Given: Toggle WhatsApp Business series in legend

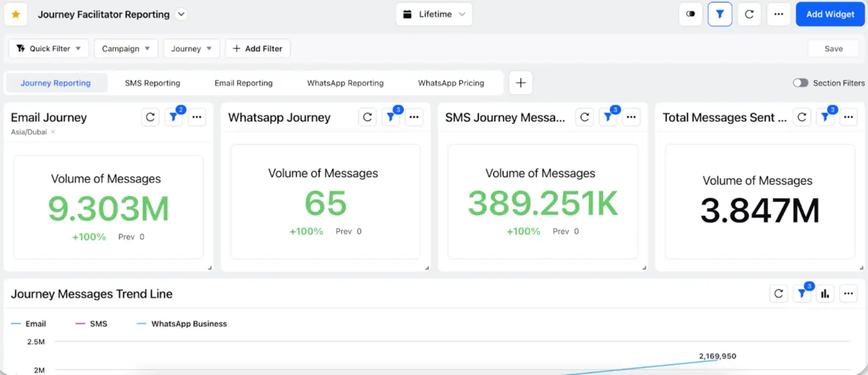Looking at the screenshot, I should coord(182,324).
